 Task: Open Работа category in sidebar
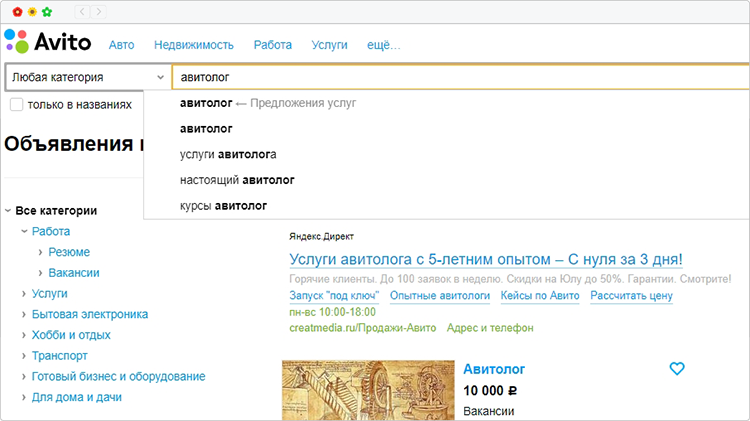tap(51, 231)
